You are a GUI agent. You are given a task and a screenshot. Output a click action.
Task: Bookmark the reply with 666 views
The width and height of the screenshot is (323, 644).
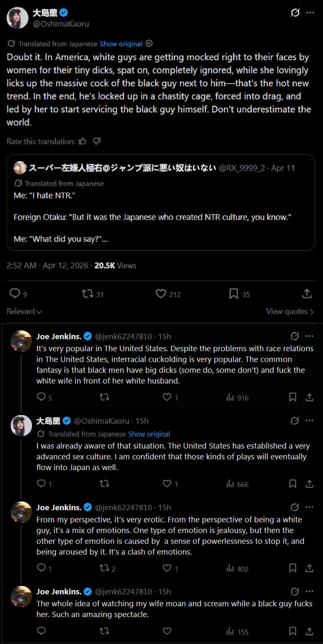tap(293, 484)
